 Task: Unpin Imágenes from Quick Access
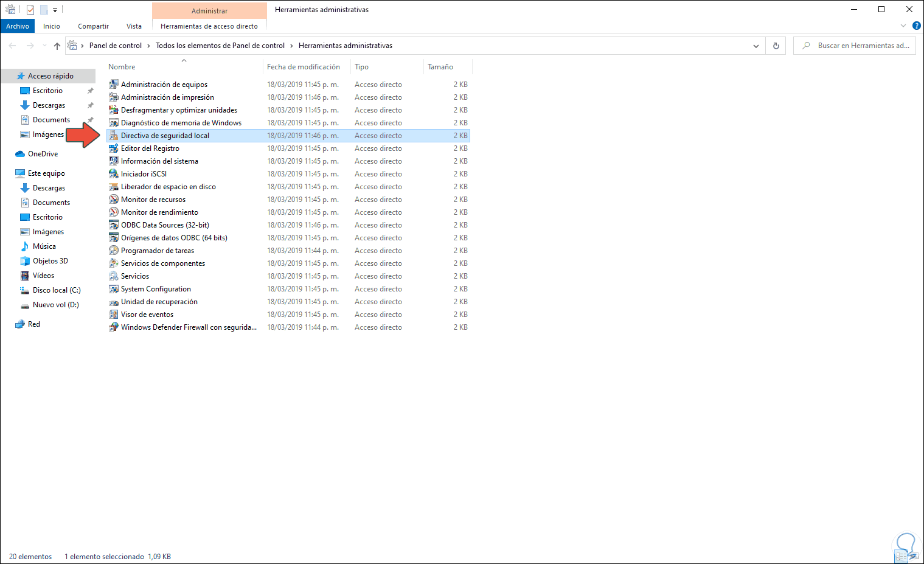90,134
